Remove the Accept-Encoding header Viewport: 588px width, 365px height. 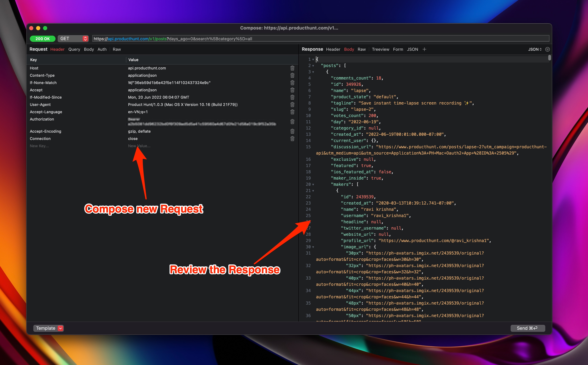click(292, 131)
